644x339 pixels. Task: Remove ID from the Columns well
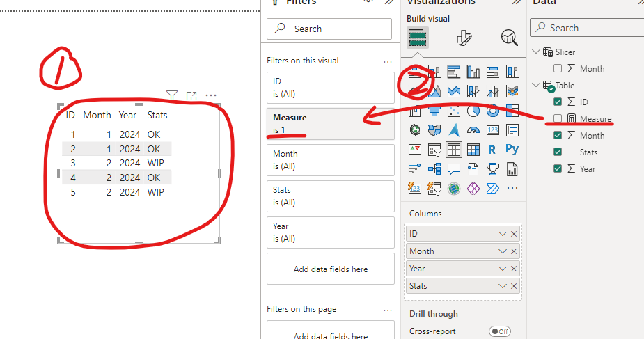coord(514,234)
